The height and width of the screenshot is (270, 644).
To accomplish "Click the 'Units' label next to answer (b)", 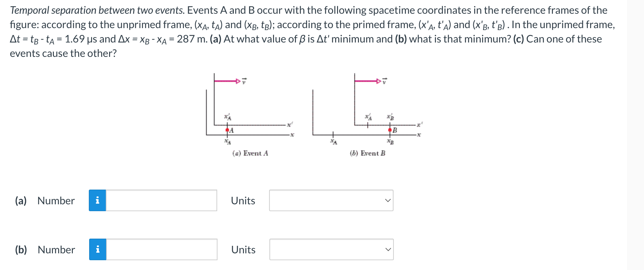I will pos(243,250).
